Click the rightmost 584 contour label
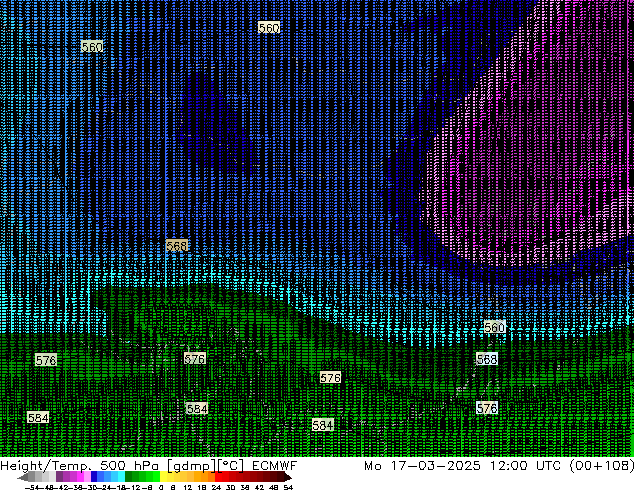634x490 pixels. (x=323, y=425)
